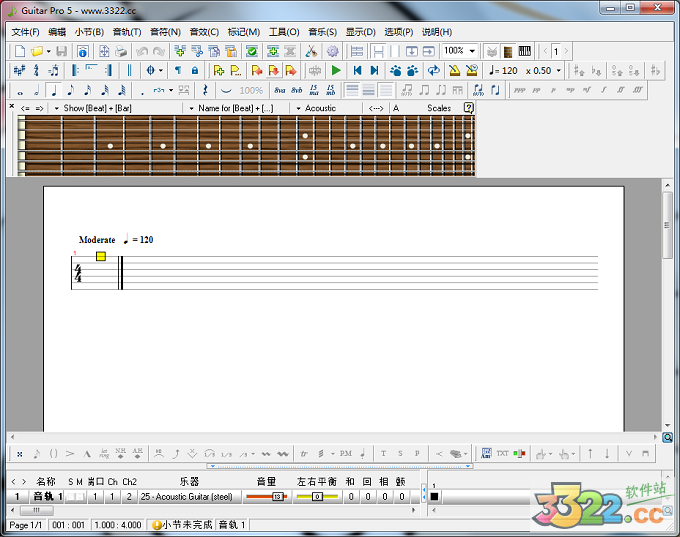680x537 pixels.
Task: Open the zoom 100% dropdown
Action: 472,51
